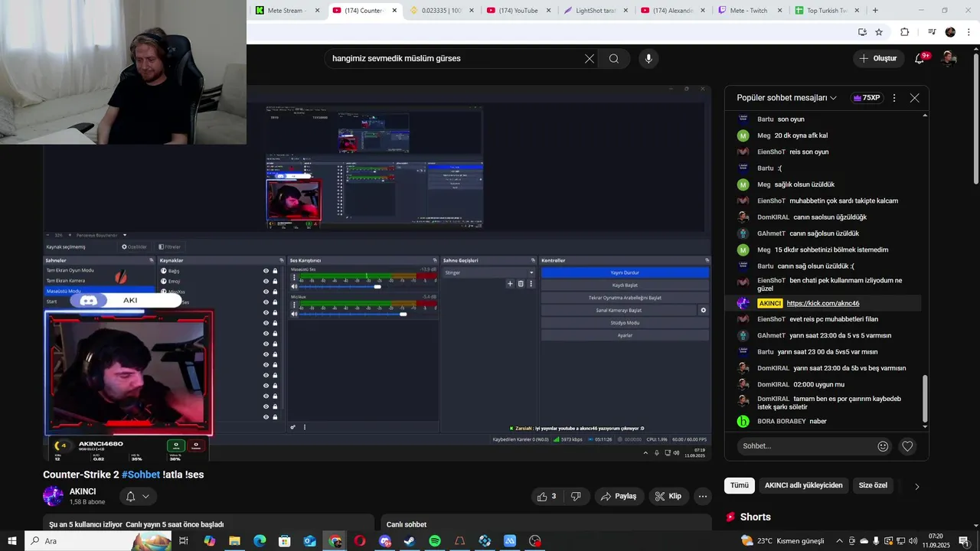The width and height of the screenshot is (980, 551).
Task: Show more filter chips with right arrow
Action: coord(916,486)
